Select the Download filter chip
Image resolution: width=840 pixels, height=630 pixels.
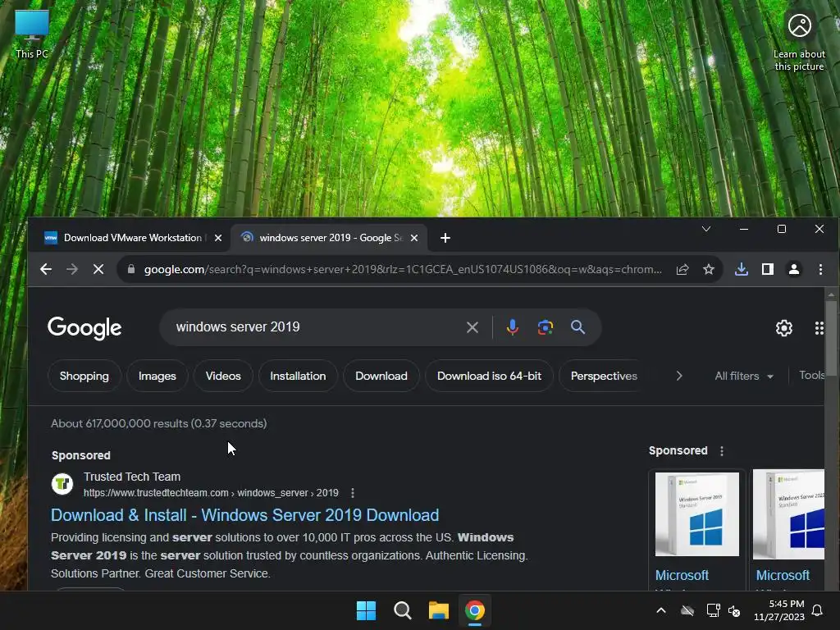click(x=381, y=376)
